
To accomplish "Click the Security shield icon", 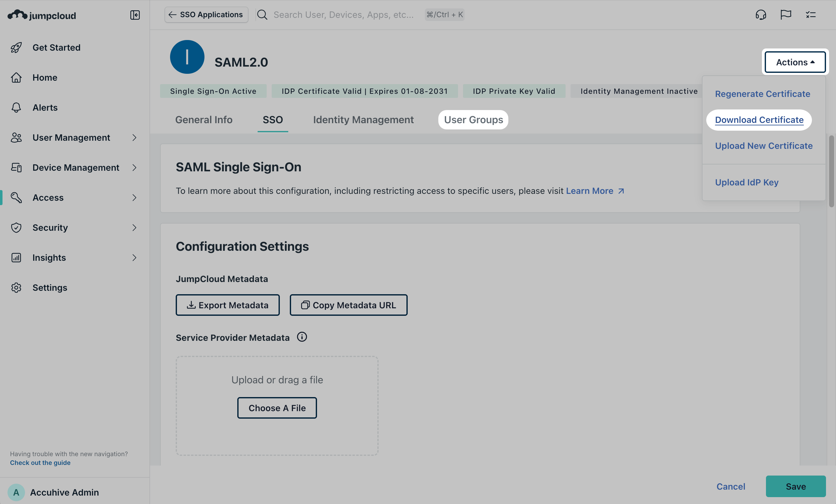I will click(x=16, y=227).
